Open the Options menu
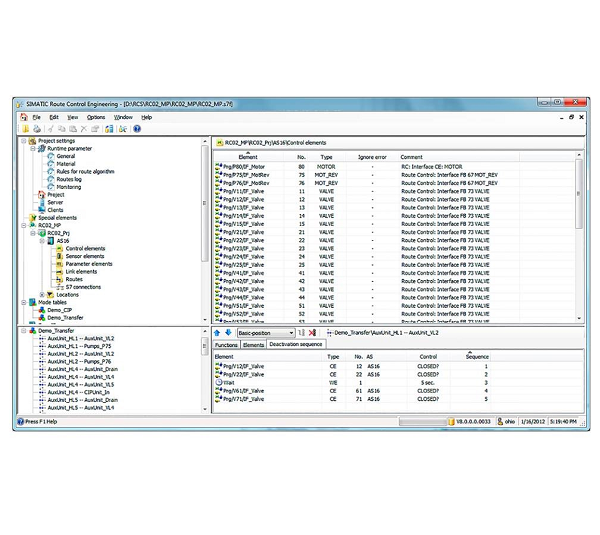The height and width of the screenshot is (535, 600). (96, 117)
